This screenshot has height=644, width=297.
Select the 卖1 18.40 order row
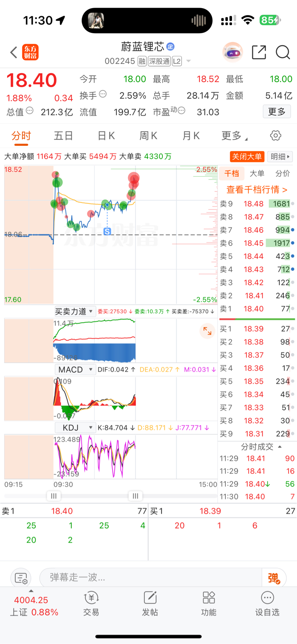[257, 309]
